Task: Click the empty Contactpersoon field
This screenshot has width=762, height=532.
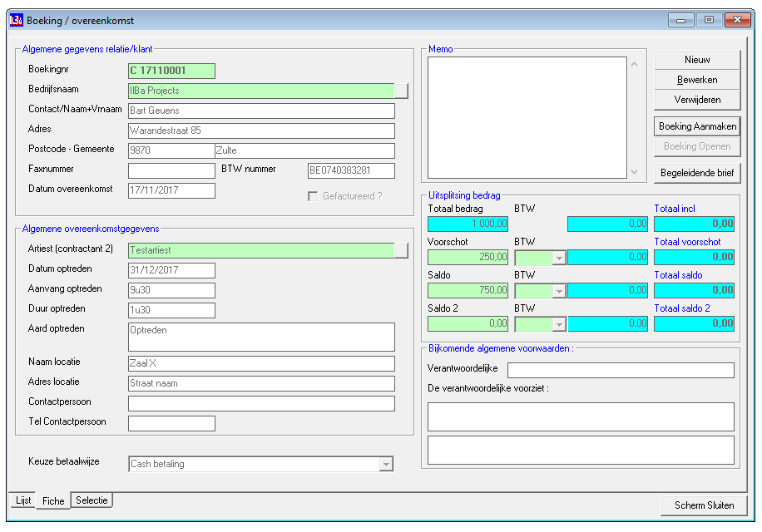Action: [x=261, y=403]
